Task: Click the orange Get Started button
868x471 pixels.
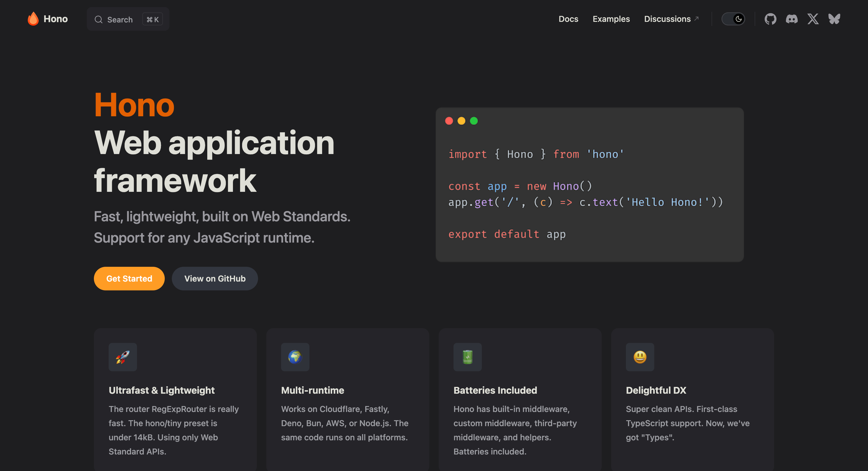Action: coord(129,278)
